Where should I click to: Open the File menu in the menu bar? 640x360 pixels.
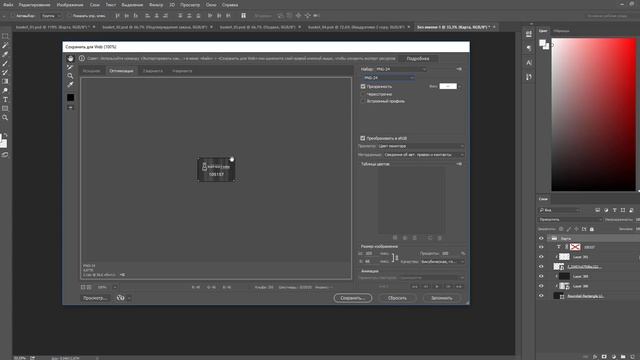8,5
